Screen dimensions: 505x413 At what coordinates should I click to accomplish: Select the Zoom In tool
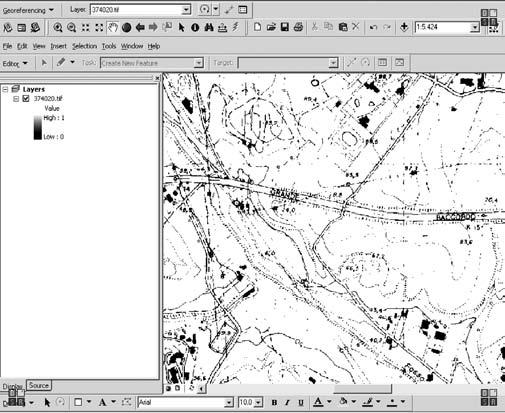tap(58, 27)
